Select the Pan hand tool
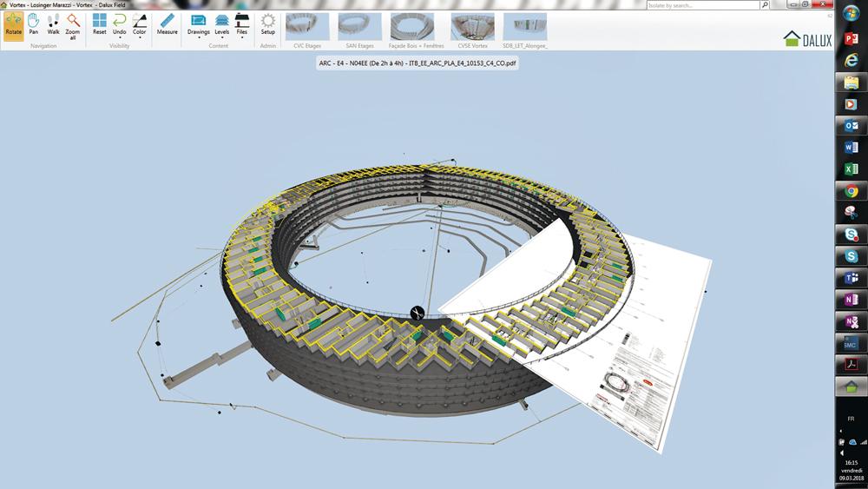This screenshot has width=868, height=489. 34,25
